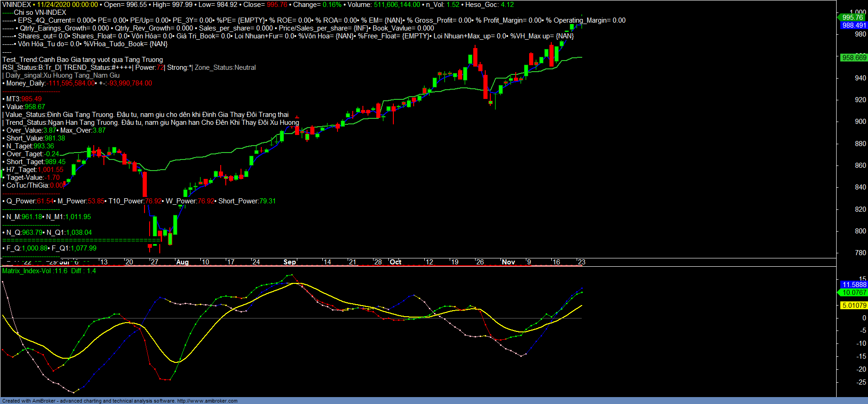Select the blue 988.491 price axis label

(854, 25)
